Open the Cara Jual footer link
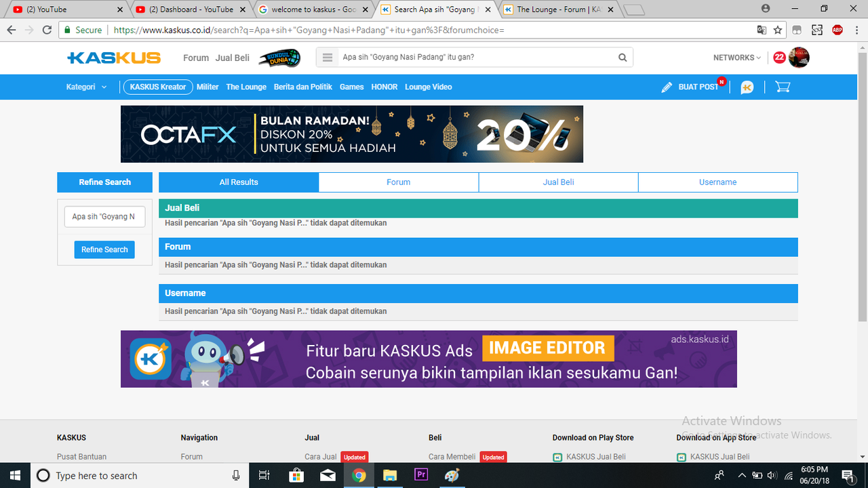Image resolution: width=868 pixels, height=488 pixels. click(321, 457)
